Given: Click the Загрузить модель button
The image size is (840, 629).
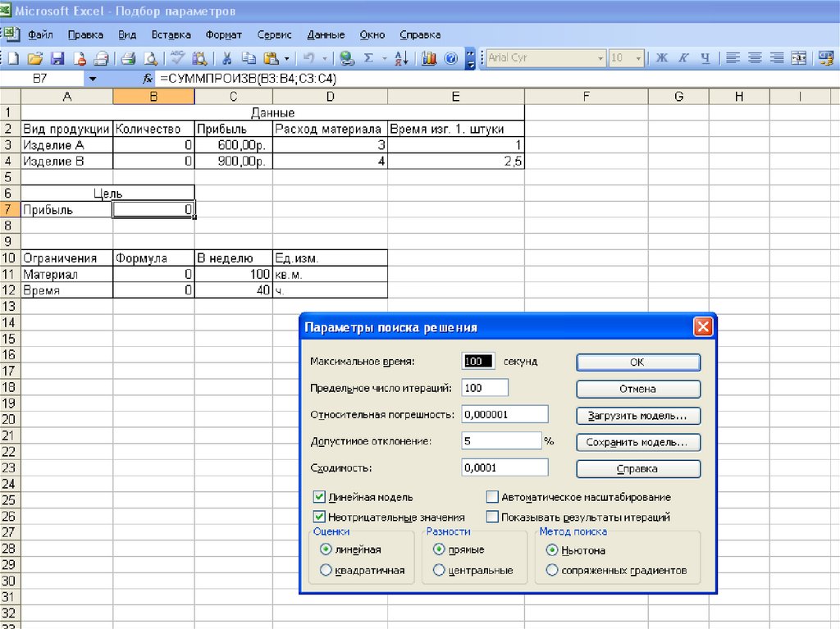Looking at the screenshot, I should pyautogui.click(x=638, y=416).
